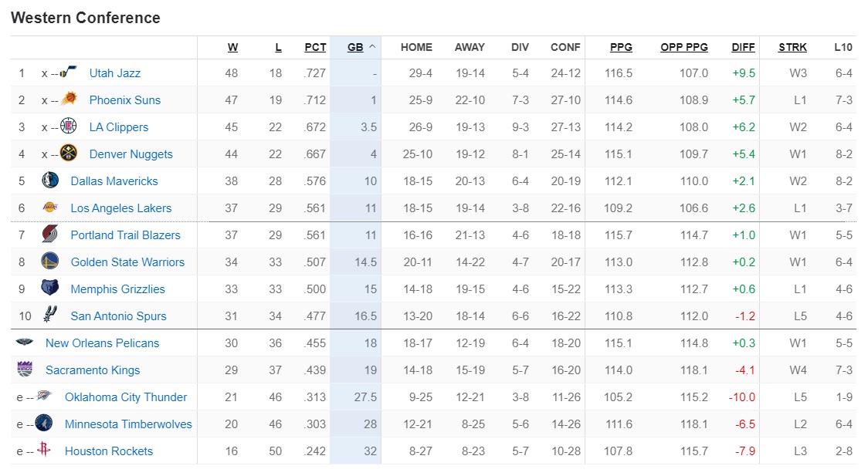This screenshot has height=476, width=868.
Task: Sort table by PPG header
Action: click(x=621, y=47)
